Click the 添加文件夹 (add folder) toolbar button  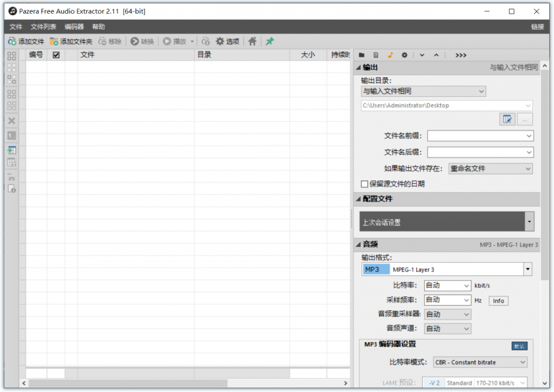[71, 42]
